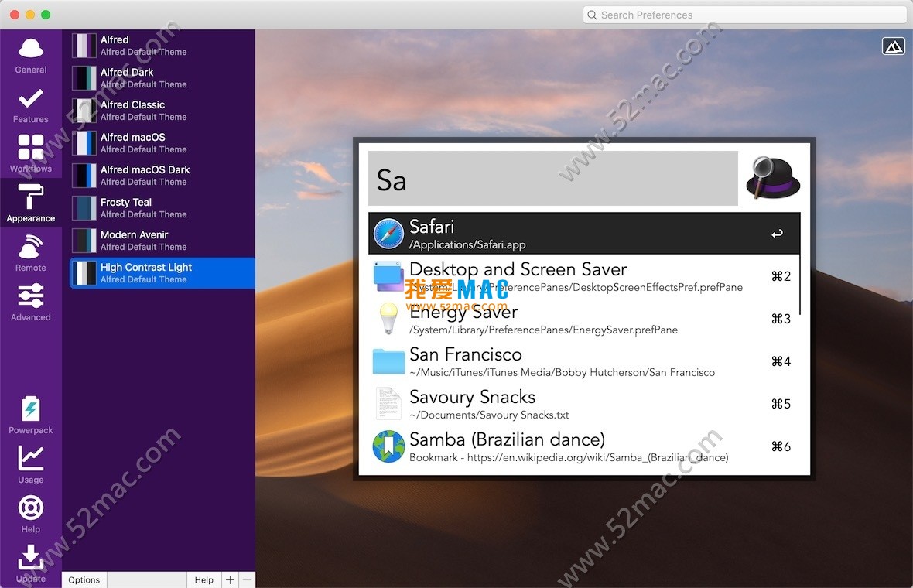
Task: Click the Samba Wikipedia bookmark URL subtitle
Action: click(x=569, y=457)
